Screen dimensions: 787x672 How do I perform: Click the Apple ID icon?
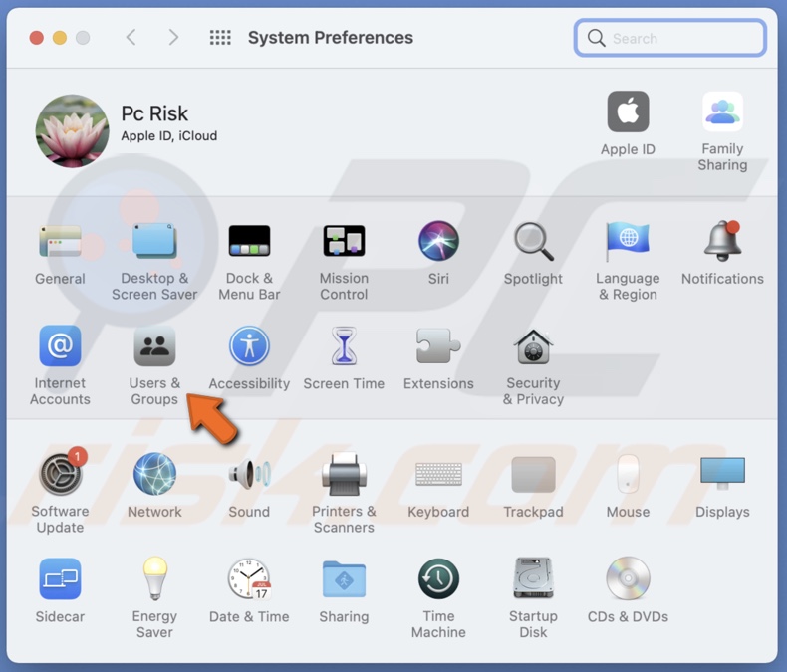(628, 113)
